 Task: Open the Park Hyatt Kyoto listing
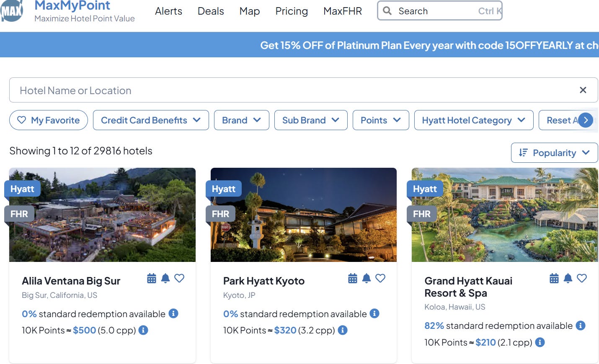(264, 281)
